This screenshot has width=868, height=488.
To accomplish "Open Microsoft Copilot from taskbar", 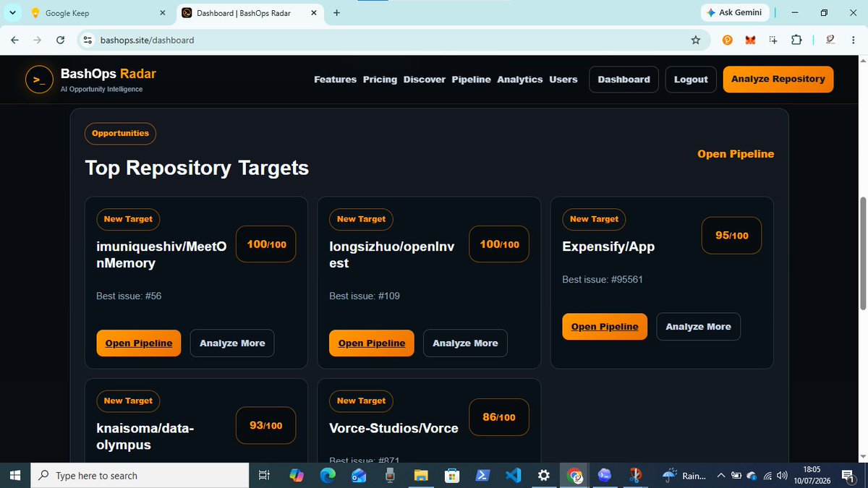I will click(297, 475).
